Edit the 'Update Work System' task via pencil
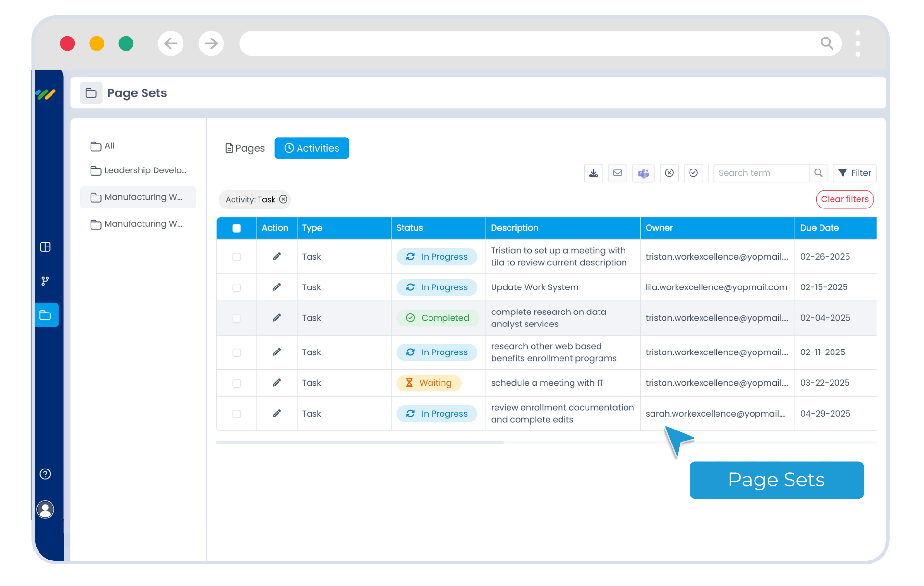The image size is (924, 586). click(x=276, y=287)
